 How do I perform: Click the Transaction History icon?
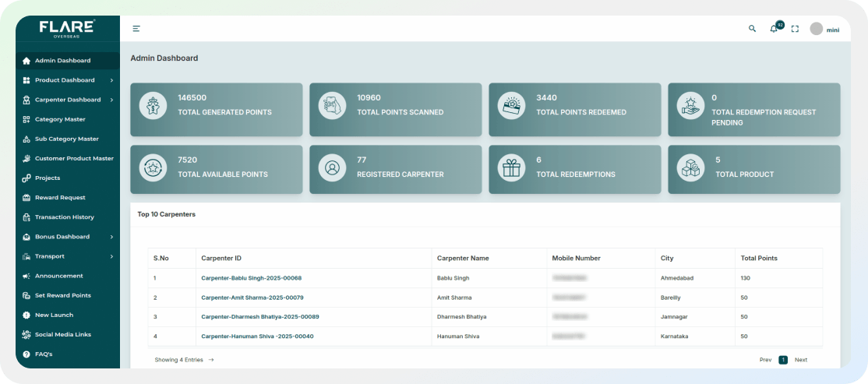point(26,217)
